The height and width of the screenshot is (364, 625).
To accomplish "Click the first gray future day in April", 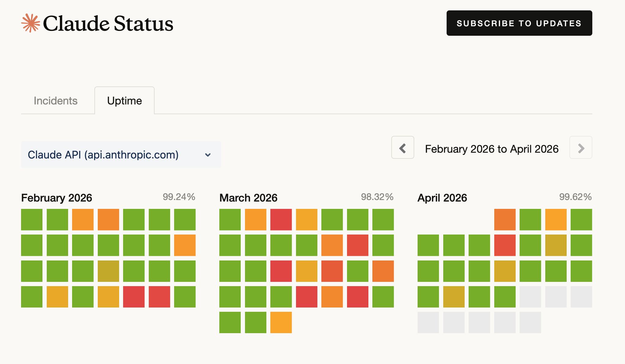I will (x=530, y=297).
